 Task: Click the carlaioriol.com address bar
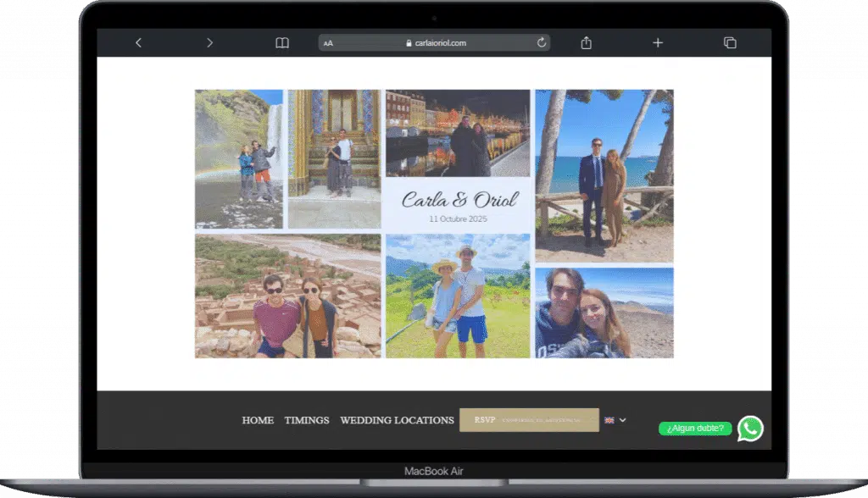pos(435,43)
